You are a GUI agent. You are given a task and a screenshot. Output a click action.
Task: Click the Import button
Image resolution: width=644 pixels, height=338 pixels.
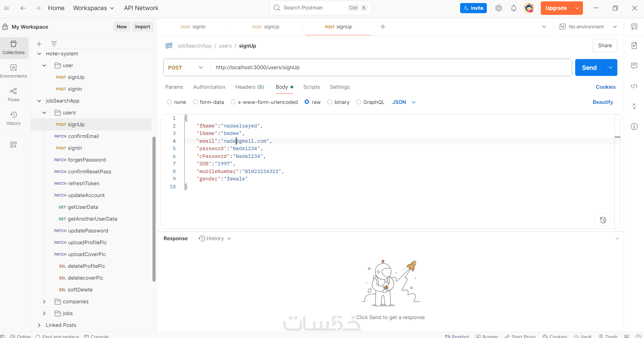tap(143, 27)
